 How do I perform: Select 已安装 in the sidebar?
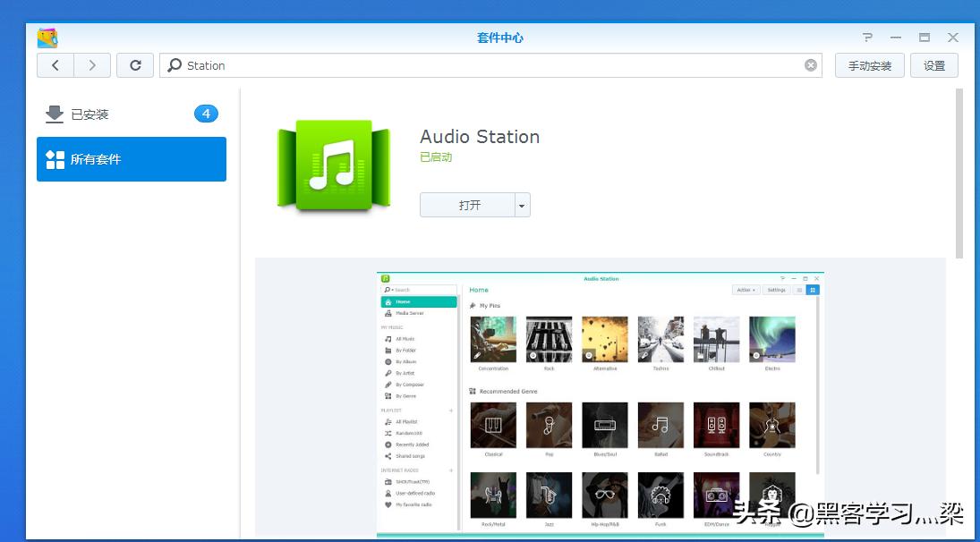pos(132,114)
